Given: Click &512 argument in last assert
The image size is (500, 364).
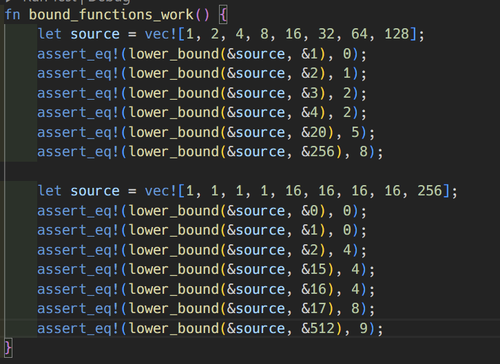Looking at the screenshot, I should tap(318, 328).
